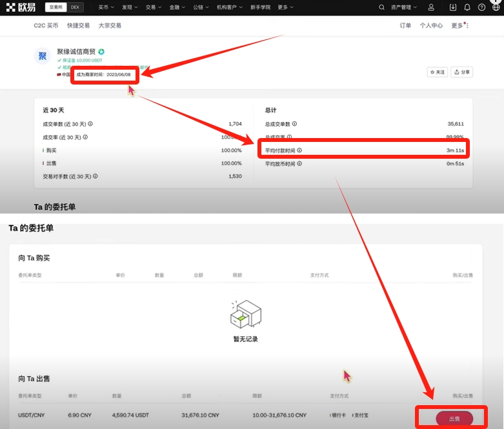Image resolution: width=504 pixels, height=429 pixels.
Task: Click the OKX logo in the header
Action: pyautogui.click(x=21, y=7)
